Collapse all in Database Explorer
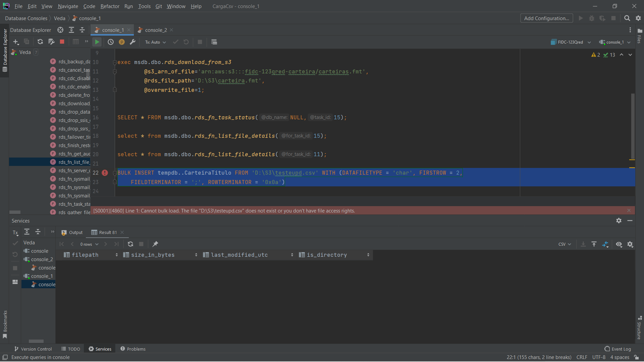This screenshot has width=644, height=362. (82, 30)
